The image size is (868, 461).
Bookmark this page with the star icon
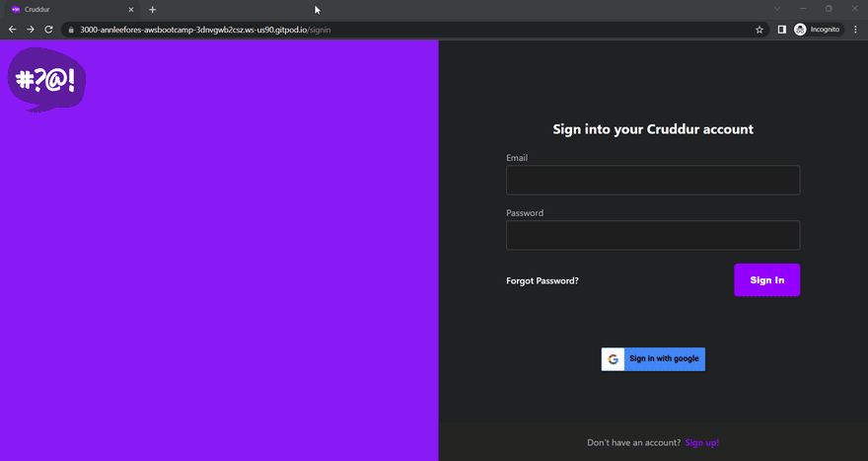[x=759, y=30]
